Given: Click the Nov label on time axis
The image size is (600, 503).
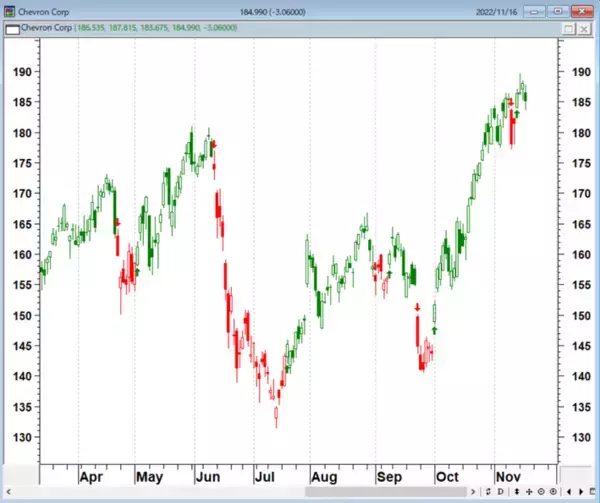Looking at the screenshot, I should (508, 477).
